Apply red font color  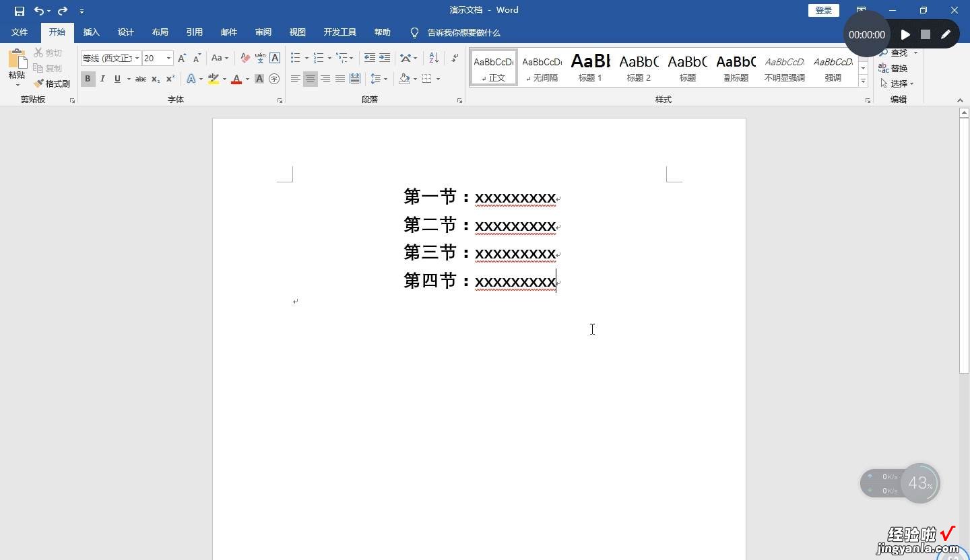(x=236, y=79)
